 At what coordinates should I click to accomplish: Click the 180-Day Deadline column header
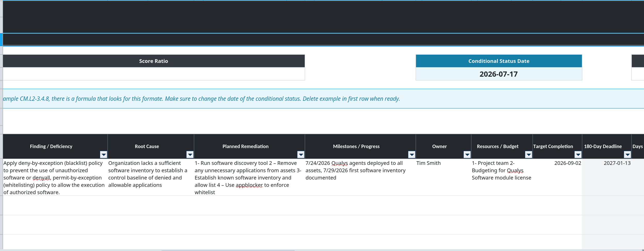pos(607,146)
